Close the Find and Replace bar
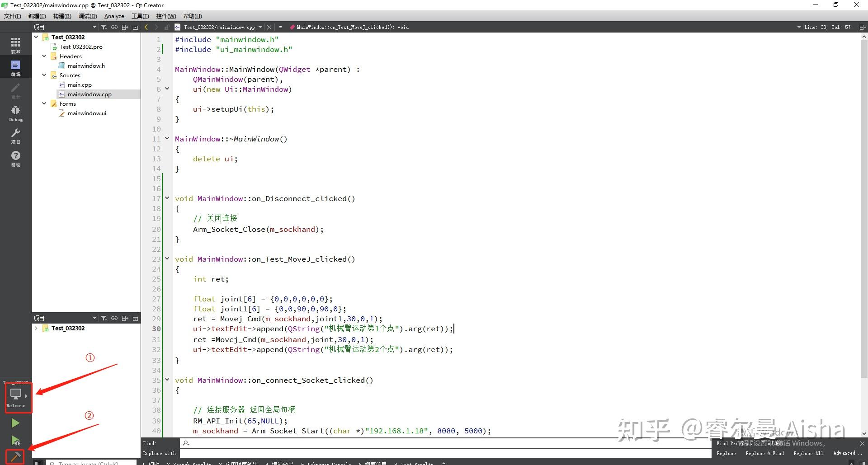 (x=862, y=443)
